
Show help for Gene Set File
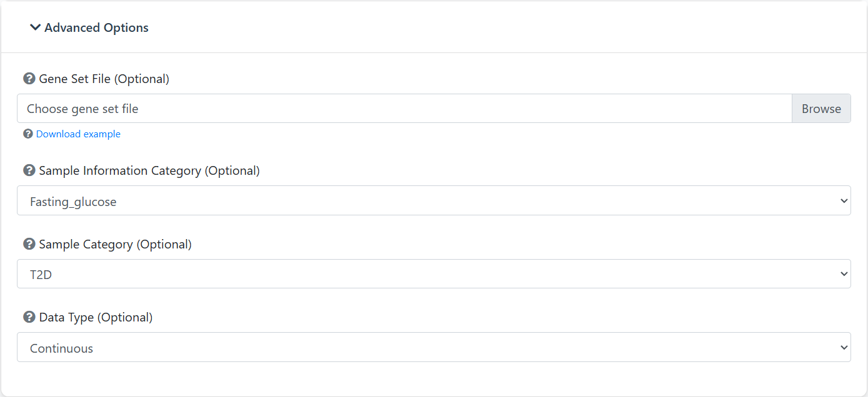tap(29, 79)
